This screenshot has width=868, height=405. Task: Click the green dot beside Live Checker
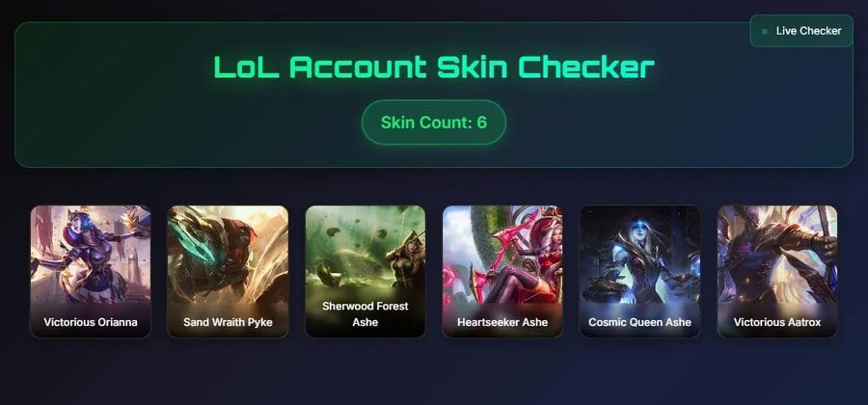(765, 32)
